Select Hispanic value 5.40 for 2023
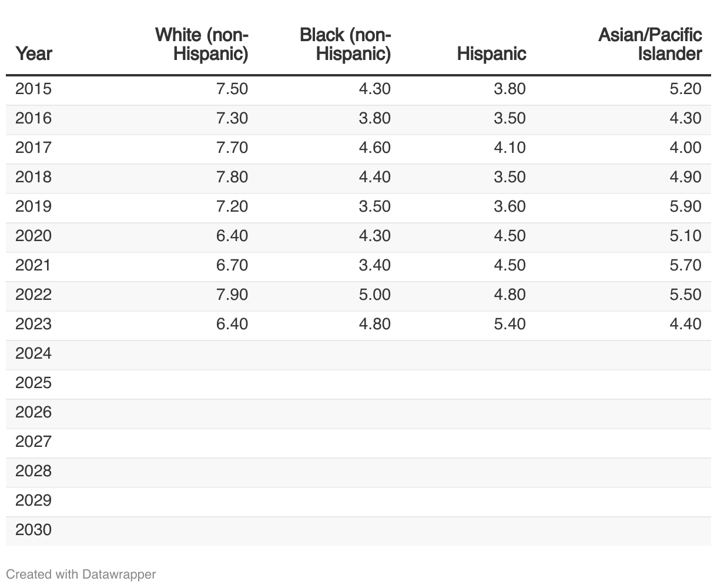The width and height of the screenshot is (717, 588). click(x=510, y=324)
